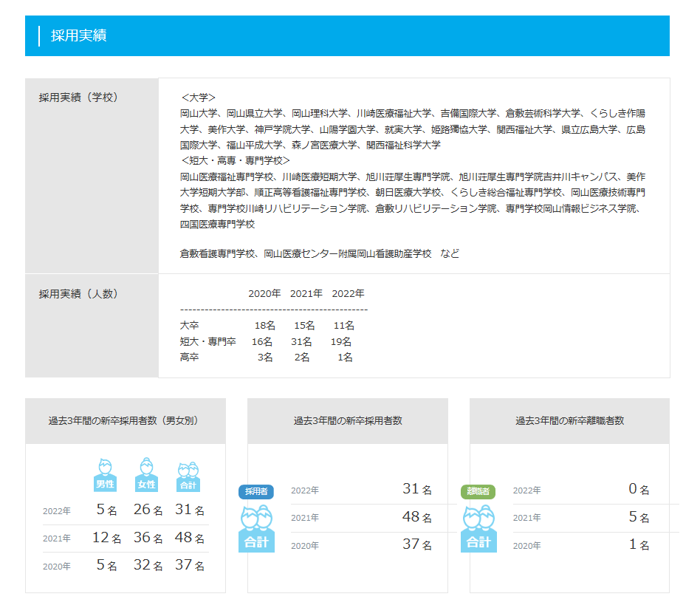Click the 2020年 label in the 離職者 card
Image resolution: width=700 pixels, height=605 pixels.
tap(526, 546)
